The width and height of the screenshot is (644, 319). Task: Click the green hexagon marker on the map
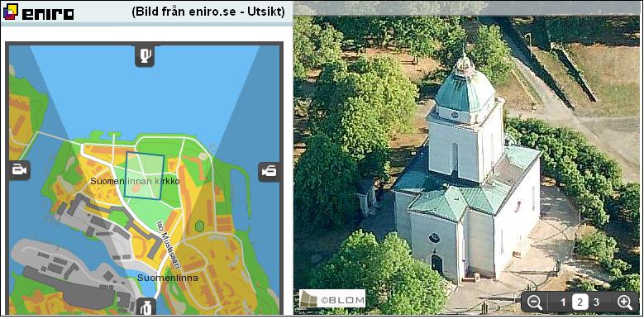pyautogui.click(x=199, y=226)
